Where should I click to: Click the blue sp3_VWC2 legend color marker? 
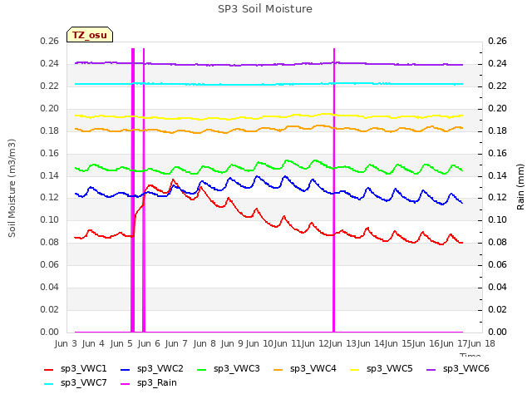[126, 369]
